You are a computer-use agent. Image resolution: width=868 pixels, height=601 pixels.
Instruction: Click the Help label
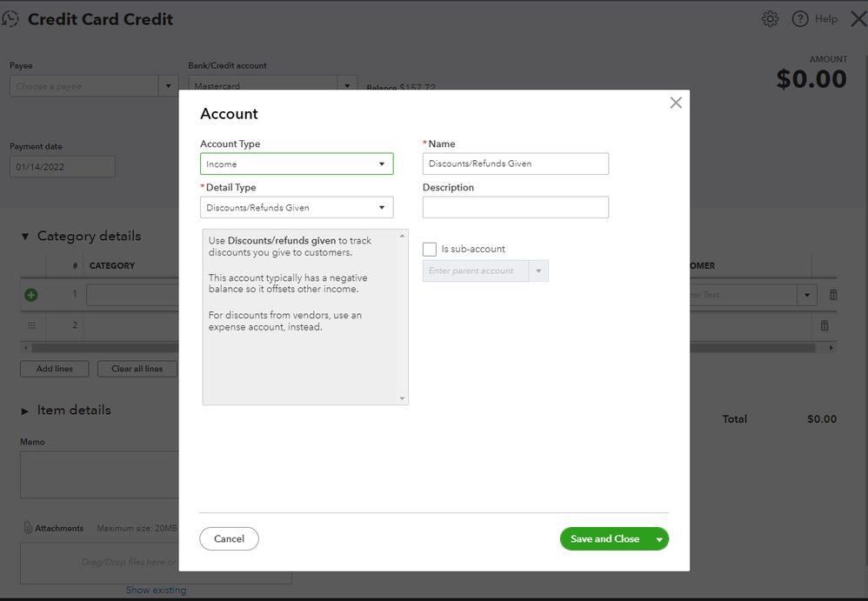pyautogui.click(x=826, y=19)
